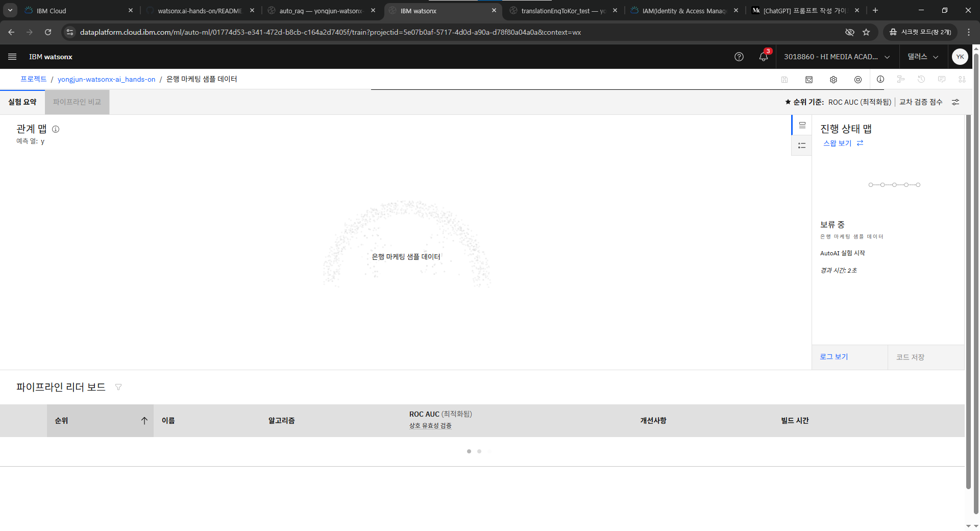Open the version history clock icon
Image resolution: width=980 pixels, height=531 pixels.
click(x=921, y=79)
